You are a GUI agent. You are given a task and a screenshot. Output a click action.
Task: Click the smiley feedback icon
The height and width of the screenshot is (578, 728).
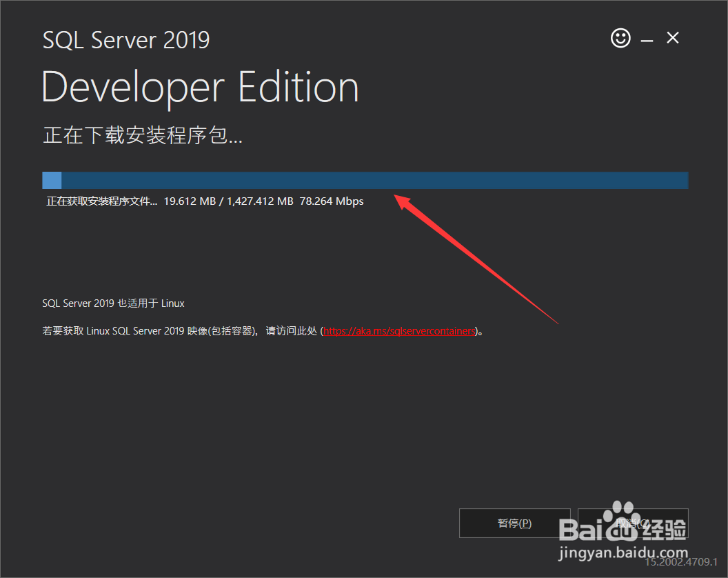coord(620,38)
